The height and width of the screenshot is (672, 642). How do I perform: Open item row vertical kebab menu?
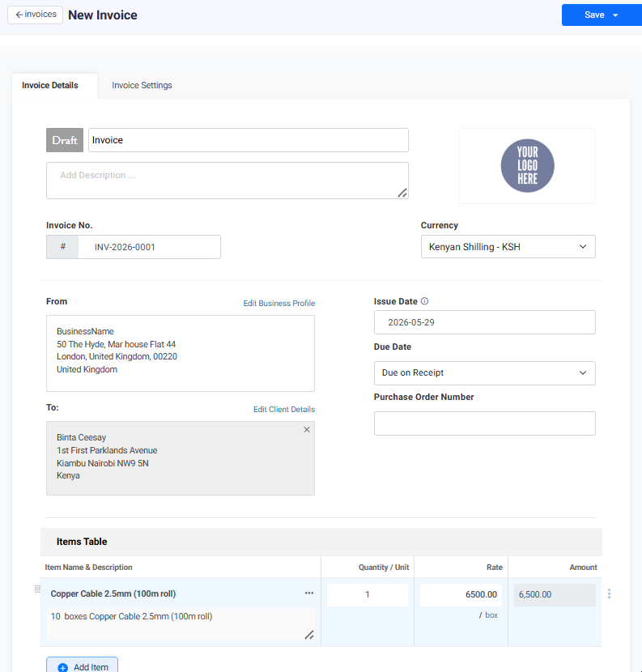(x=609, y=593)
